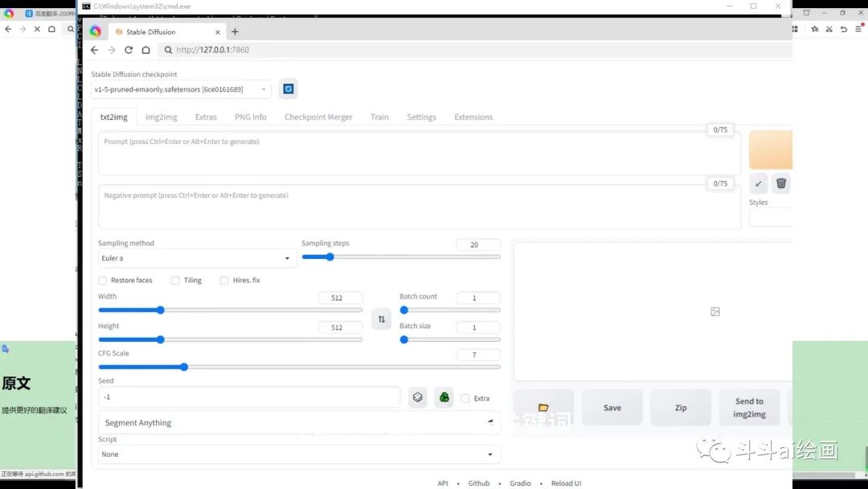Click back arrow in background browser window

pyautogui.click(x=8, y=29)
